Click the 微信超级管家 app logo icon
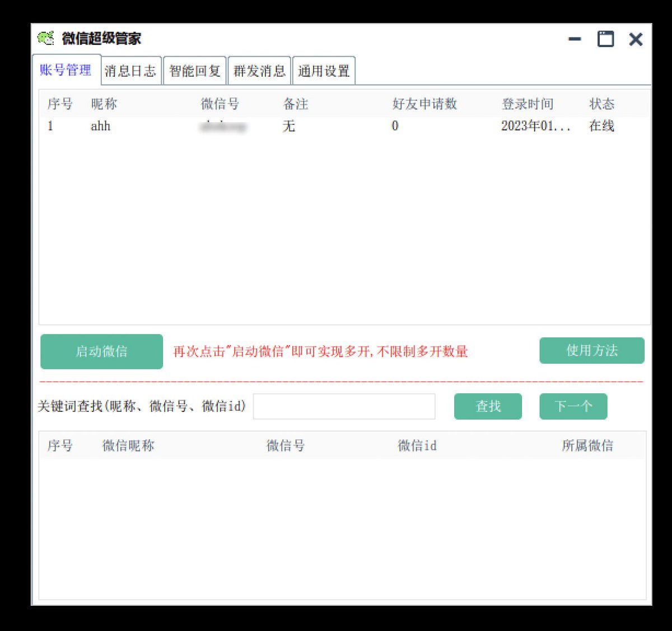The height and width of the screenshot is (631, 672). pyautogui.click(x=45, y=38)
